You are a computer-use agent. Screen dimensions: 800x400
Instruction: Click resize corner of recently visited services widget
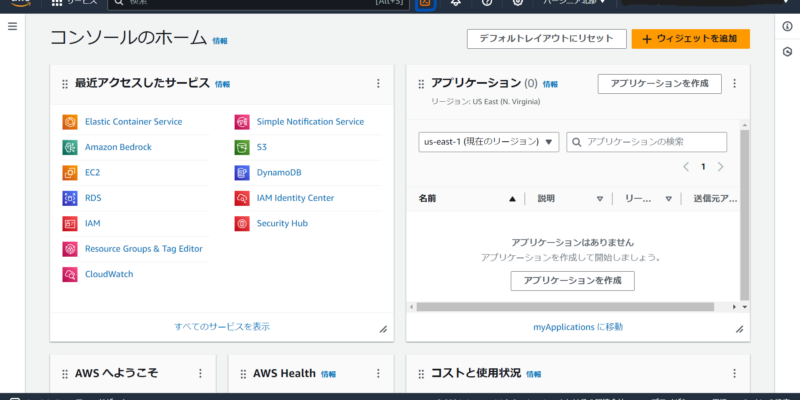[x=383, y=330]
